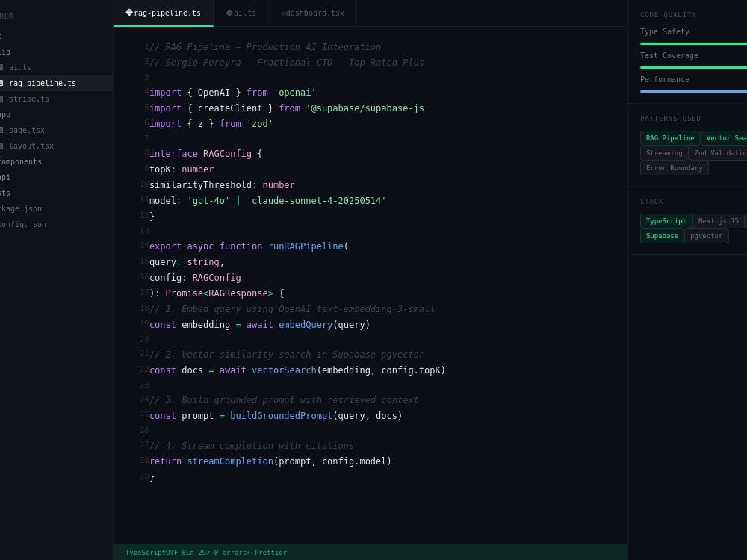Click the TypeScript stack tag
The image size is (747, 560).
click(666, 221)
